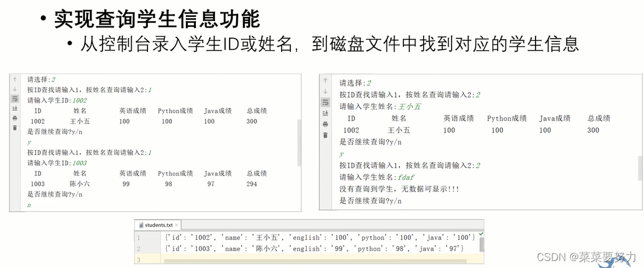644x268 pixels.
Task: Click total score 294 in left console
Action: pos(252,184)
